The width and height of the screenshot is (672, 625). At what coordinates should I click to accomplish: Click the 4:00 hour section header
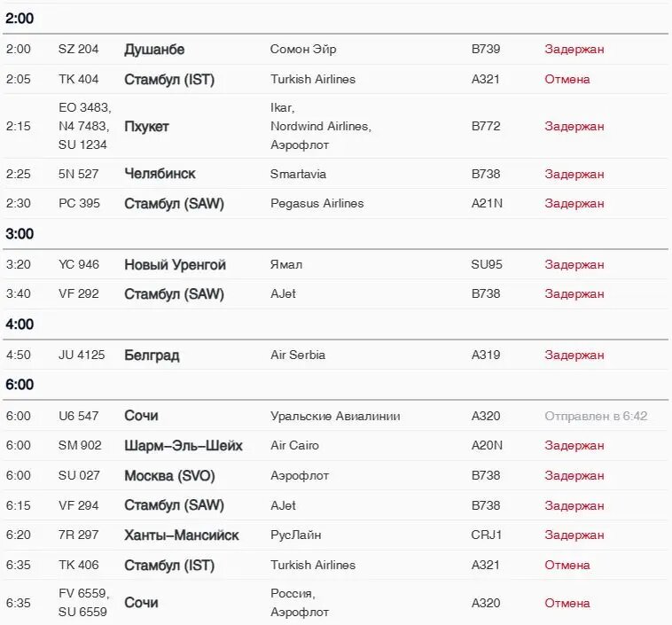pyautogui.click(x=20, y=324)
